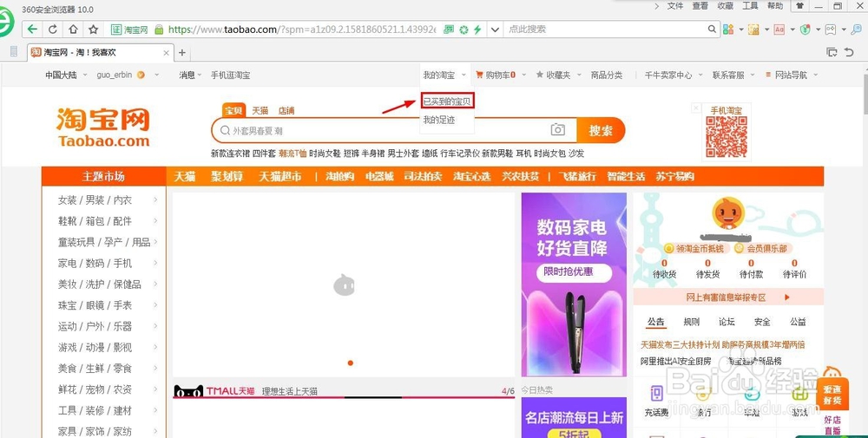Screen dimensions: 868x438
Task: Click the Taobao logo
Action: pyautogui.click(x=103, y=127)
